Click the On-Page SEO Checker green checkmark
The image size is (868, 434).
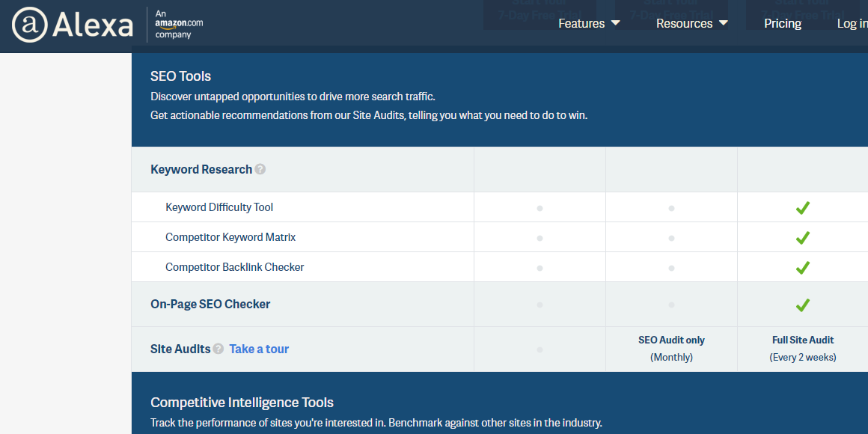pos(803,305)
